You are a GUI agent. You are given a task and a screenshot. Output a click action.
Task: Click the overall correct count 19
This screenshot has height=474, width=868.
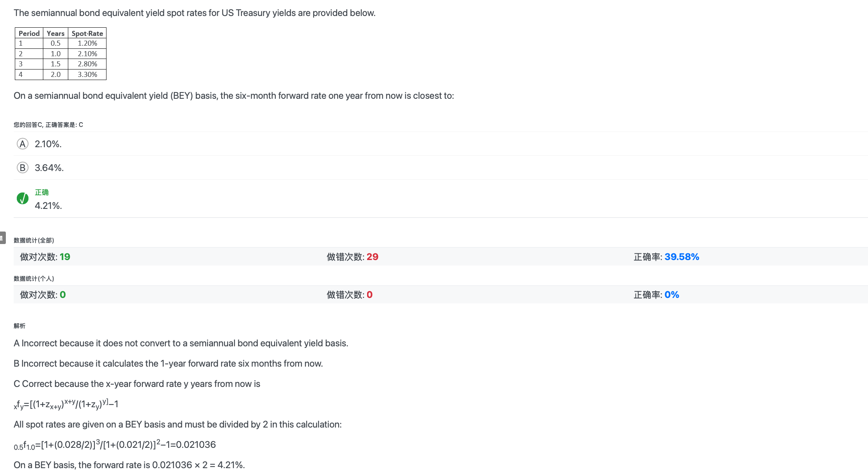65,257
